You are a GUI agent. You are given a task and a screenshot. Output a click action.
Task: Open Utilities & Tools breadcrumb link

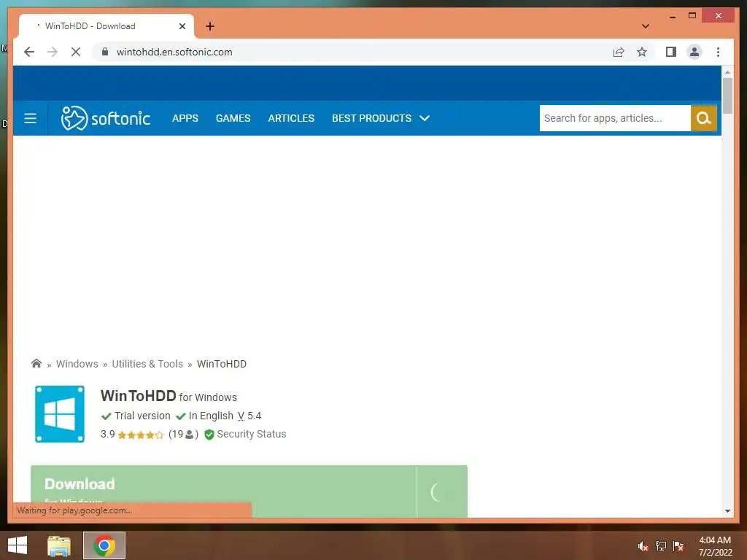coord(147,364)
